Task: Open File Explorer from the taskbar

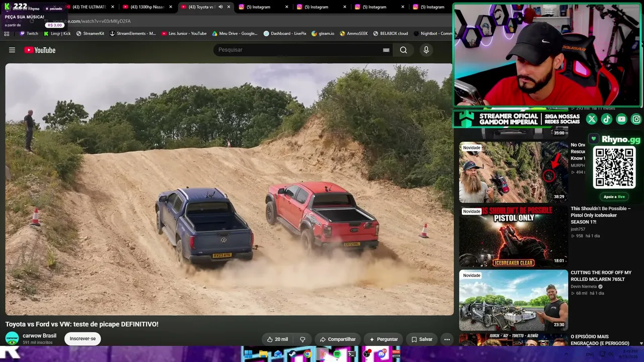Action: pos(263,354)
